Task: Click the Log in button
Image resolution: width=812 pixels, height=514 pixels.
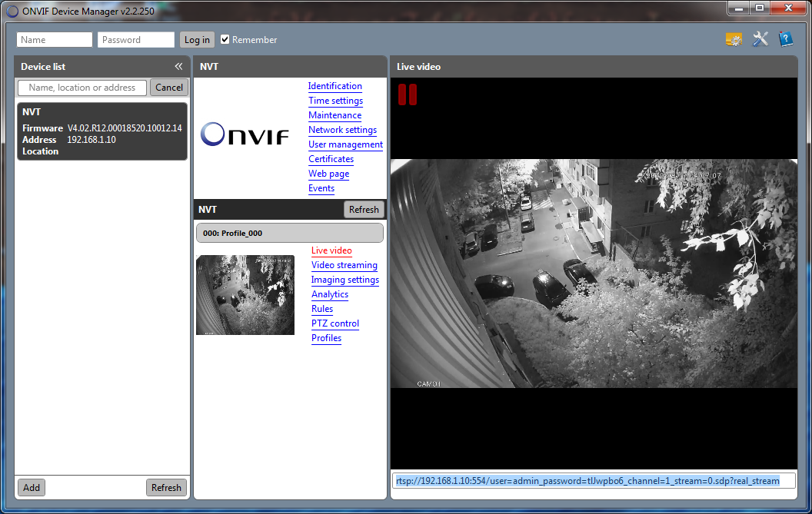Action: click(x=196, y=39)
